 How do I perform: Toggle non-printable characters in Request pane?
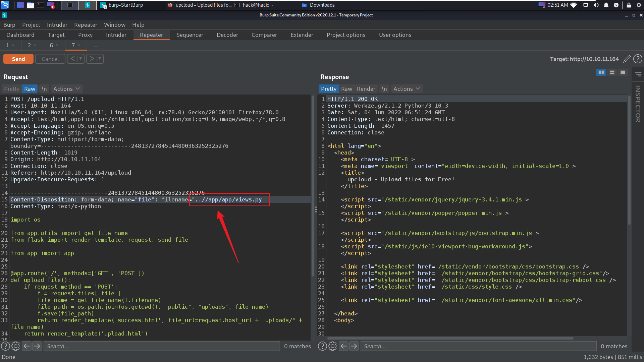click(x=44, y=89)
